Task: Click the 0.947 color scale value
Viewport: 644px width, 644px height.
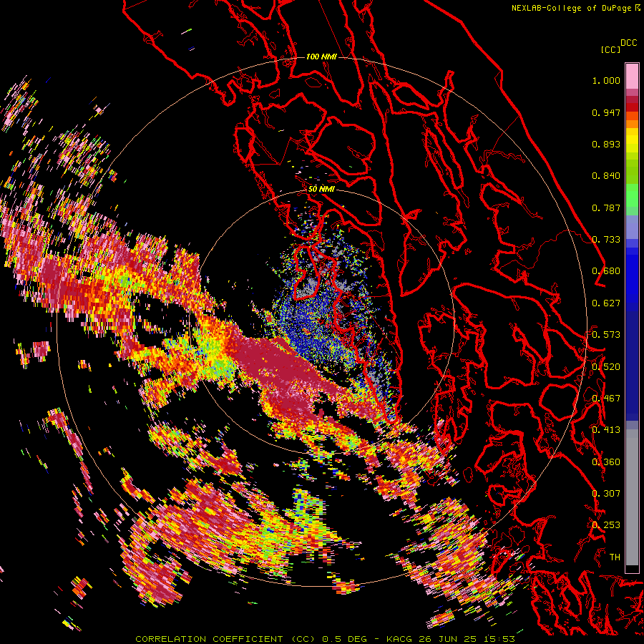Action: point(606,112)
